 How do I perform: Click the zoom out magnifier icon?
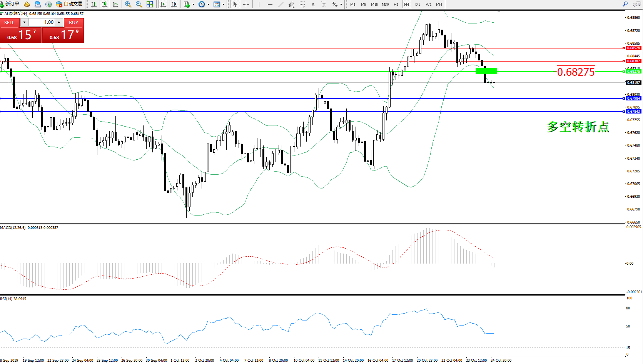click(139, 4)
